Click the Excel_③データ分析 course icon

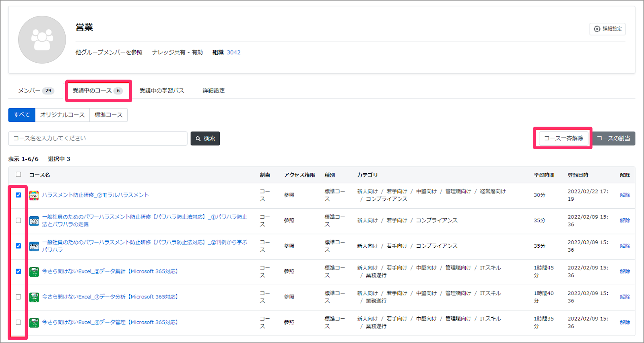[34, 297]
